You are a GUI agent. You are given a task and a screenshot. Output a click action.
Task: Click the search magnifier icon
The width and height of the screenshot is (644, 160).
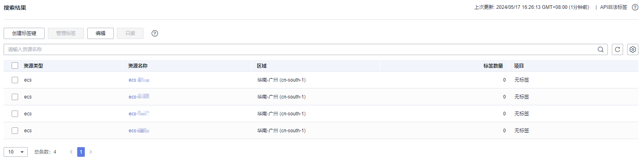(x=601, y=49)
